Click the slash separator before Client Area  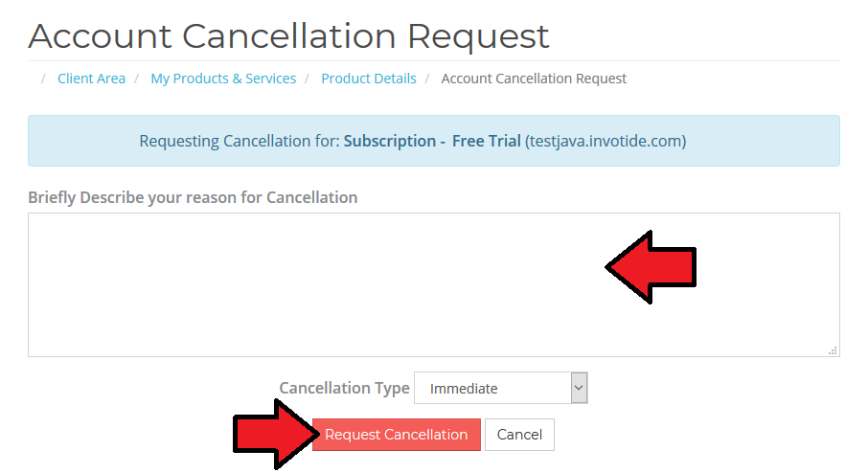click(43, 79)
